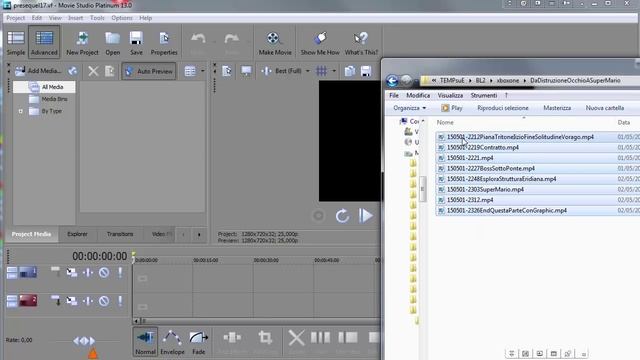Click Riproduci selezione in Explorer
The width and height of the screenshot is (640, 360).
503,108
